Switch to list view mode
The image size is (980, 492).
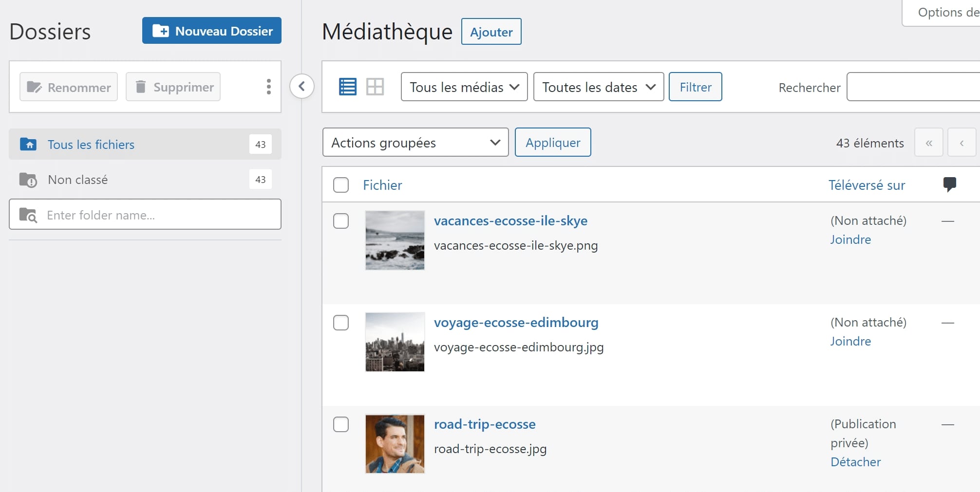[x=347, y=87]
